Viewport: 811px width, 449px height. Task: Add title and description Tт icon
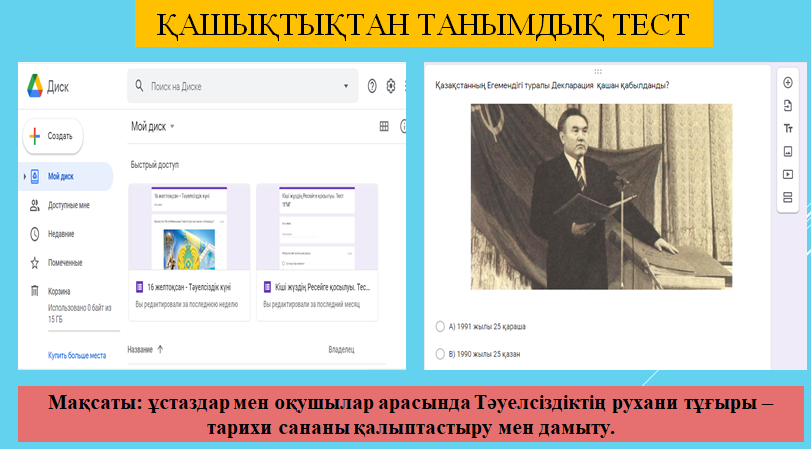click(x=788, y=128)
